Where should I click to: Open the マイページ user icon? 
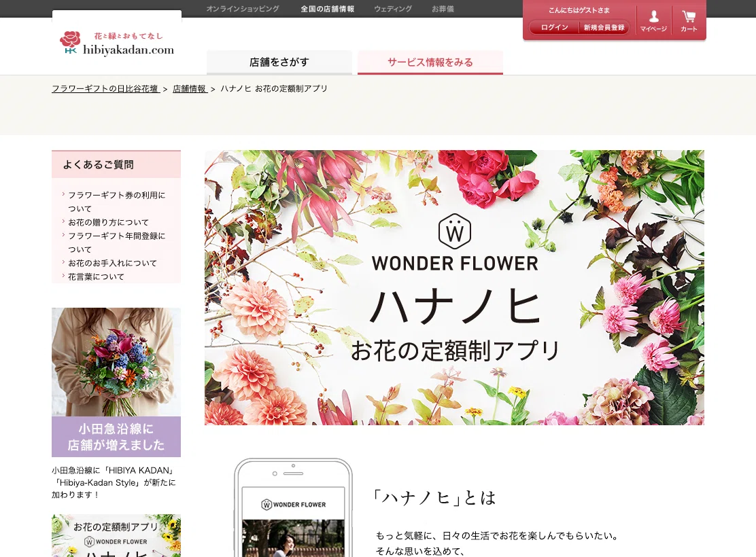pos(653,21)
